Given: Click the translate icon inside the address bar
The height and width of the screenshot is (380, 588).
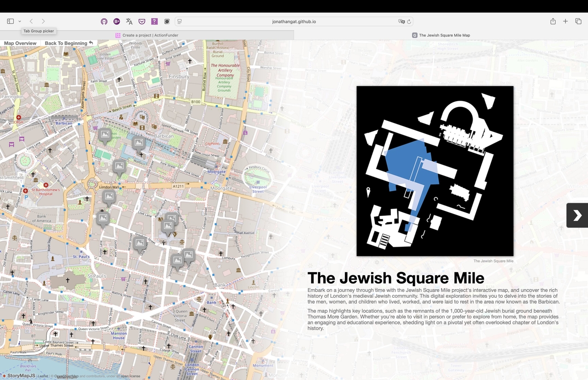Looking at the screenshot, I should (x=401, y=22).
